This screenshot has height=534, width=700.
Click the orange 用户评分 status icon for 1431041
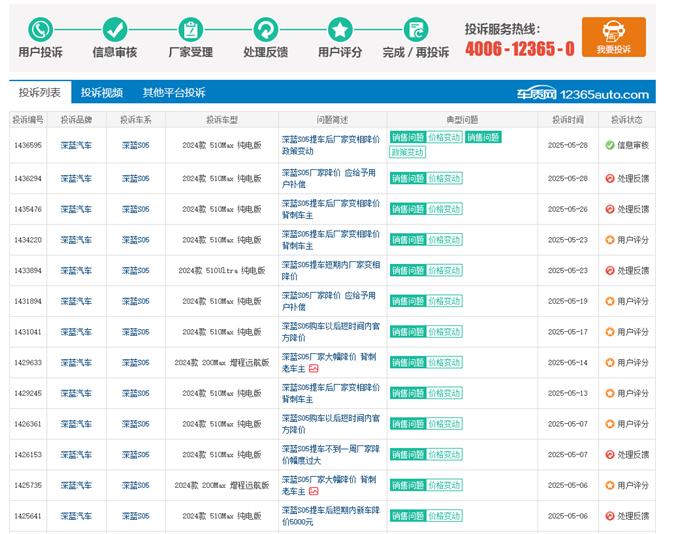[x=609, y=332]
